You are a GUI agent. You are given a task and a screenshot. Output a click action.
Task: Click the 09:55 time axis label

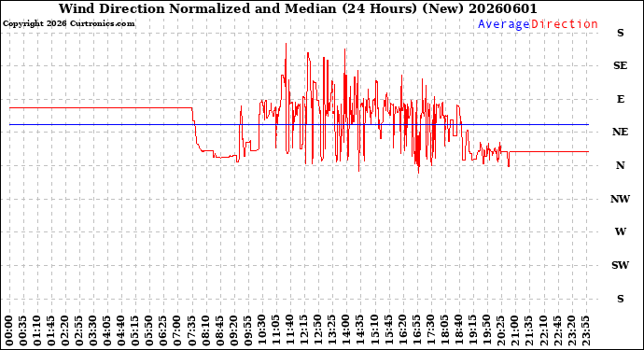pos(247,331)
